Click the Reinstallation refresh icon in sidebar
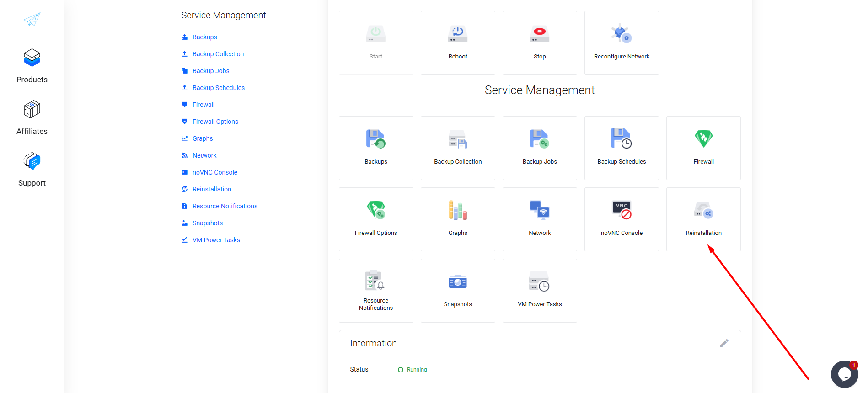The image size is (868, 393). pos(185,189)
